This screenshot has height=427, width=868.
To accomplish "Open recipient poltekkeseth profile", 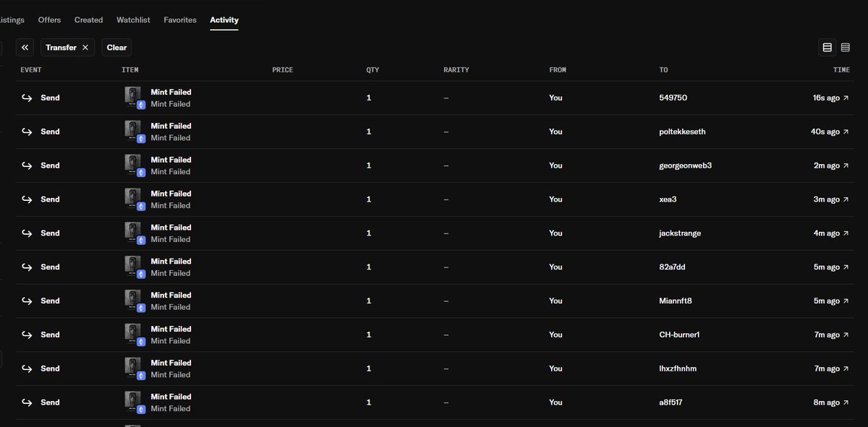I will pos(683,131).
